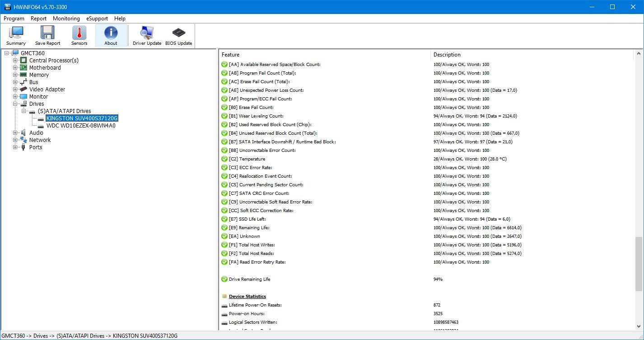The width and height of the screenshot is (644, 340).
Task: Select the Device Statistics heading
Action: pyautogui.click(x=247, y=297)
